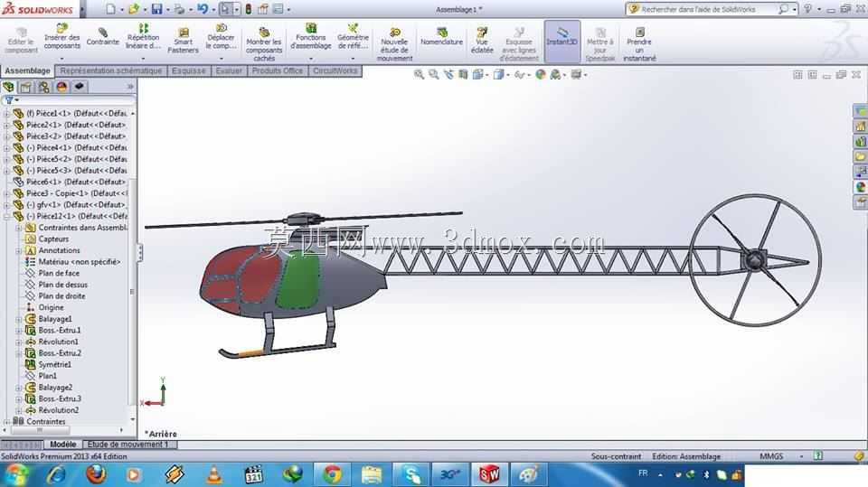Expand the Annotations tree node
The image size is (868, 487).
pos(19,250)
